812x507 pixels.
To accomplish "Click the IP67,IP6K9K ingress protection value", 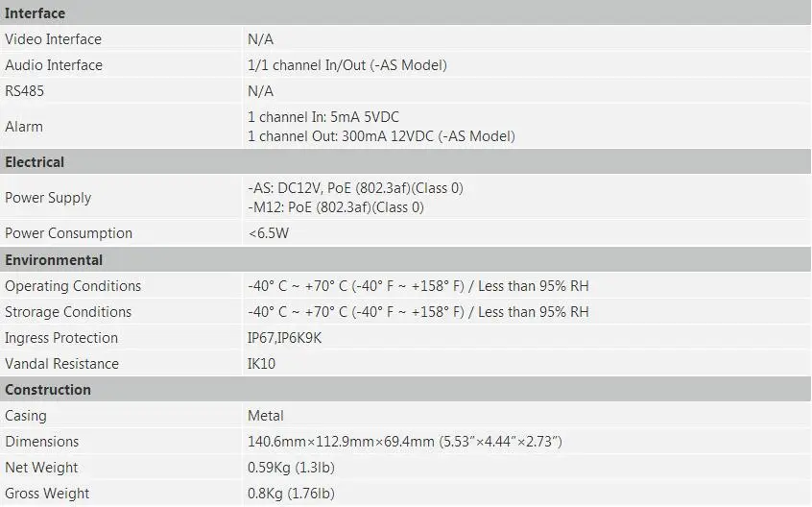I will (x=284, y=338).
